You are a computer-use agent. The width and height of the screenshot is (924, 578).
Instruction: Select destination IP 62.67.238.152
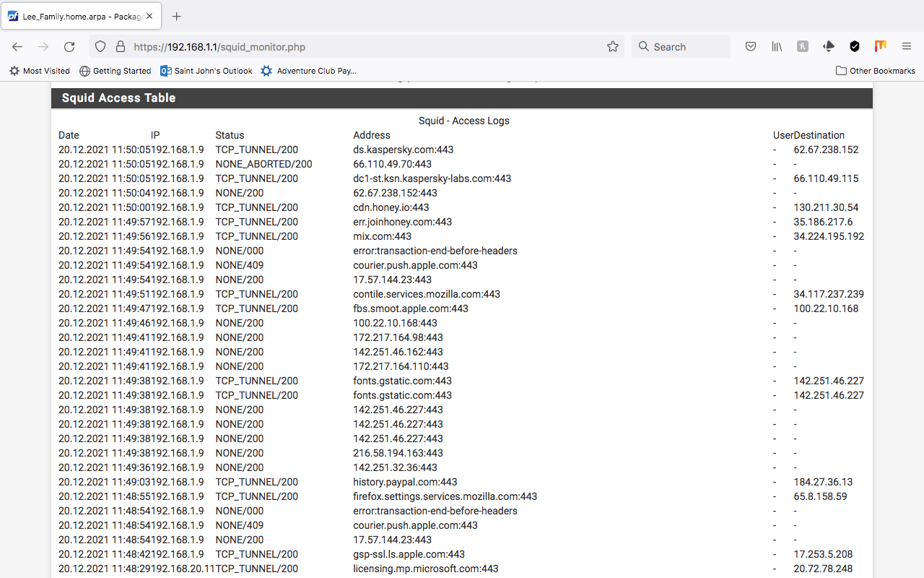[826, 150]
